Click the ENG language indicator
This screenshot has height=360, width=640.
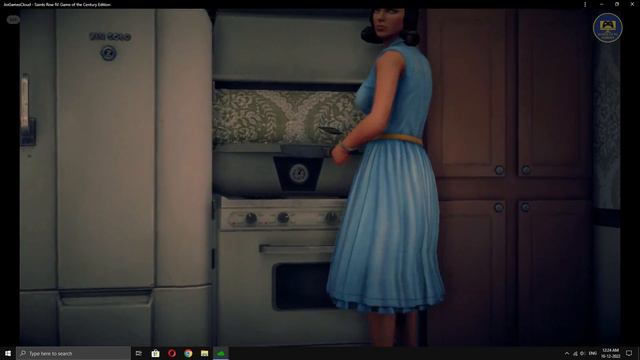tap(593, 353)
